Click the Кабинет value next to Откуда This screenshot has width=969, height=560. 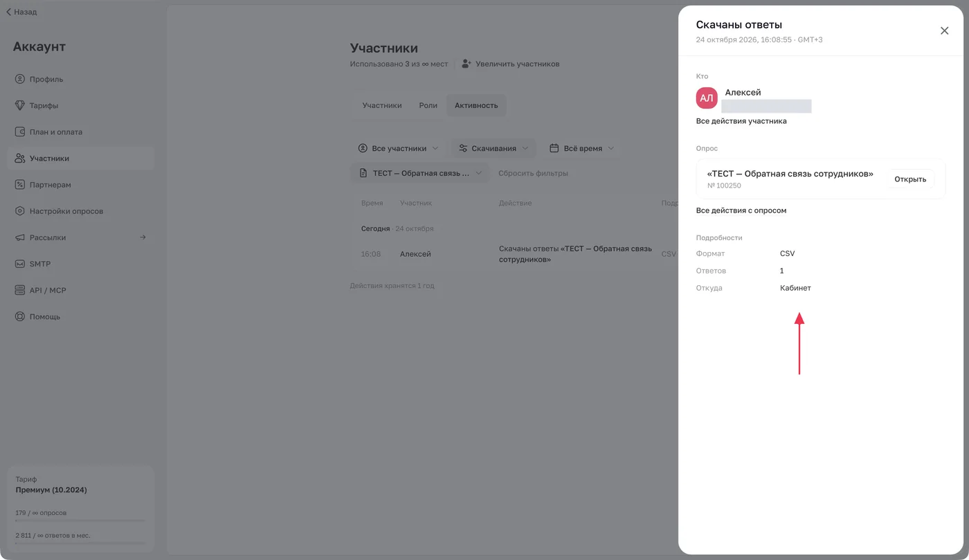(795, 288)
